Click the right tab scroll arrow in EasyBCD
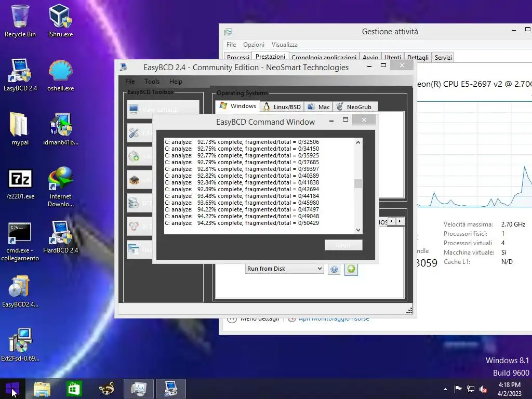 tap(400, 221)
